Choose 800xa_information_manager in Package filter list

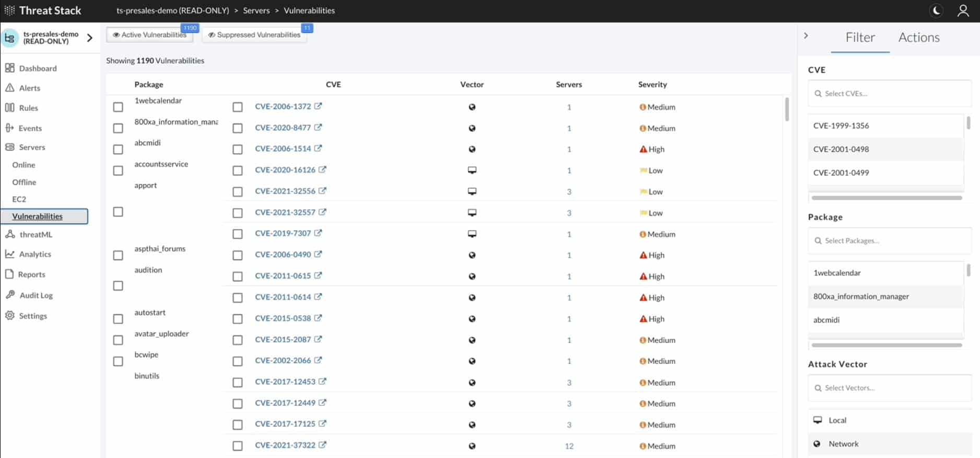[886, 296]
